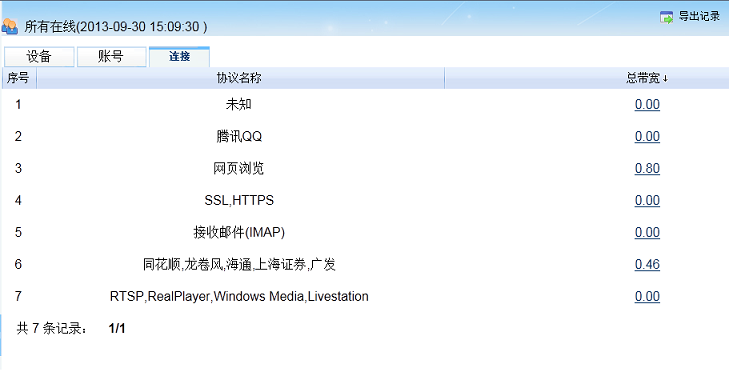Click the 协议名称 column header
This screenshot has height=376, width=729.
click(239, 78)
